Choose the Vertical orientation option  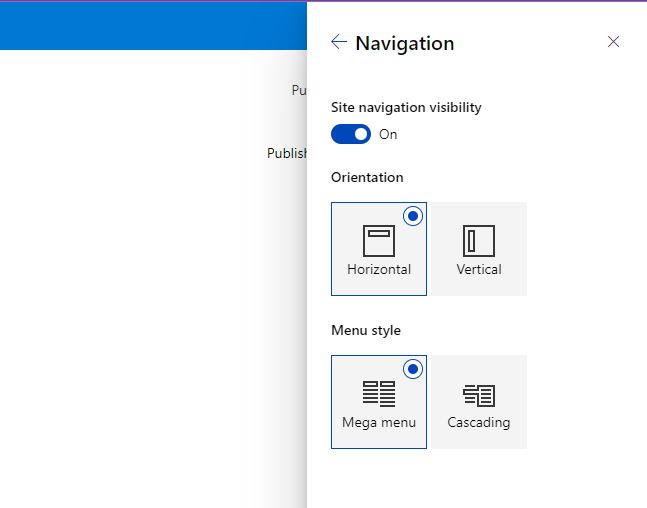(479, 249)
